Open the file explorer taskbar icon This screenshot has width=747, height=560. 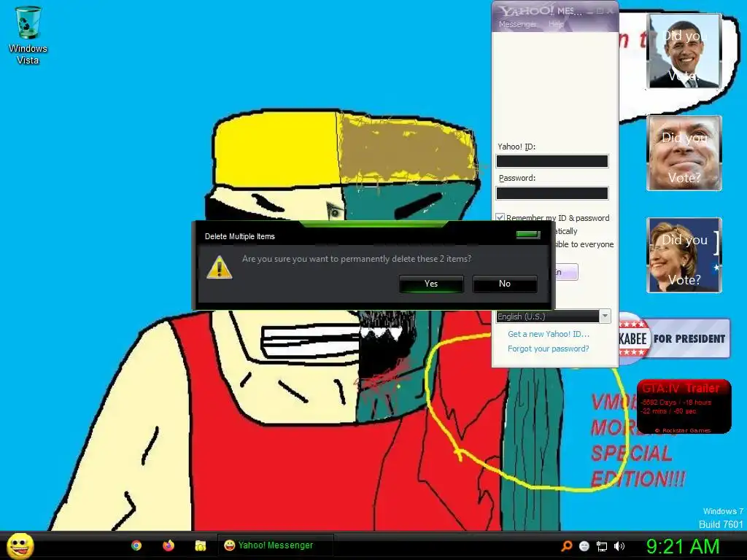[x=201, y=545]
